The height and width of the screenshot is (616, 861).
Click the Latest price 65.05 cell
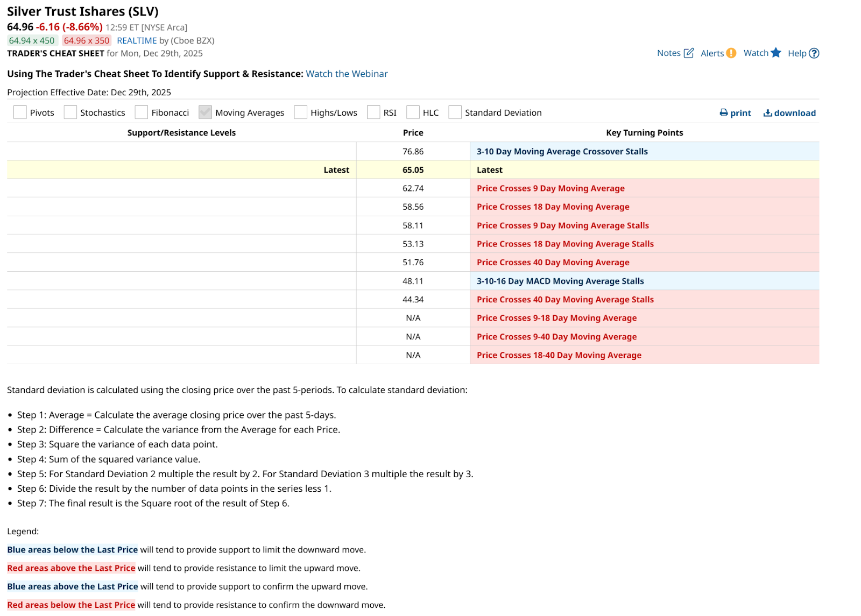pos(413,170)
